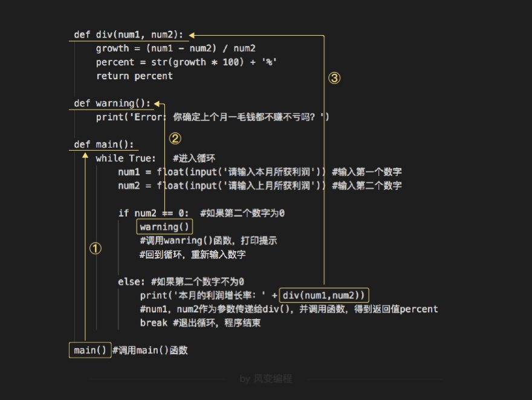Click the if num2 == 0 condition
532x400 pixels.
pyautogui.click(x=154, y=213)
